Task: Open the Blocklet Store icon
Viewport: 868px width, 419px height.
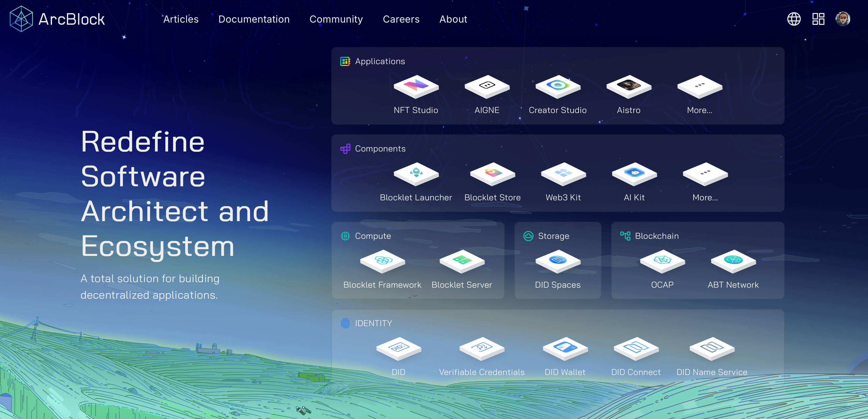Action: pos(492,174)
